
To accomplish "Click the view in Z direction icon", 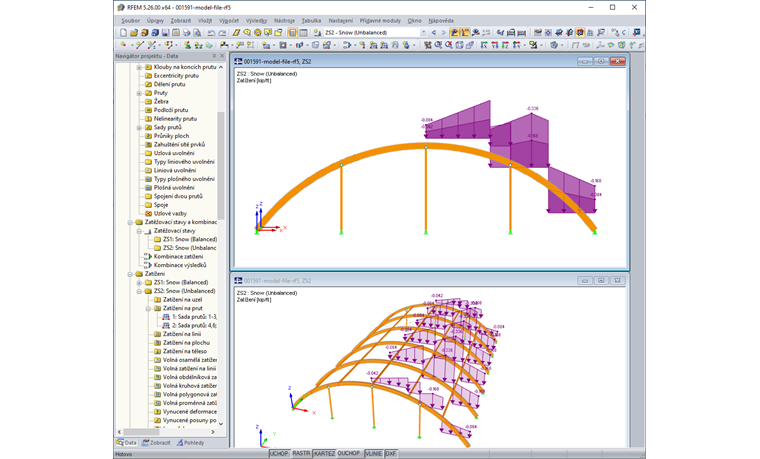I will coord(505,45).
